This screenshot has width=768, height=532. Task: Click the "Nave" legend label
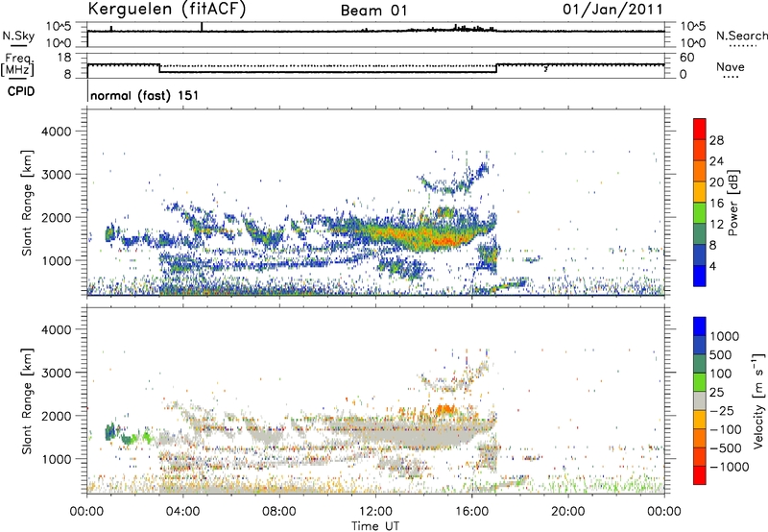tap(731, 66)
